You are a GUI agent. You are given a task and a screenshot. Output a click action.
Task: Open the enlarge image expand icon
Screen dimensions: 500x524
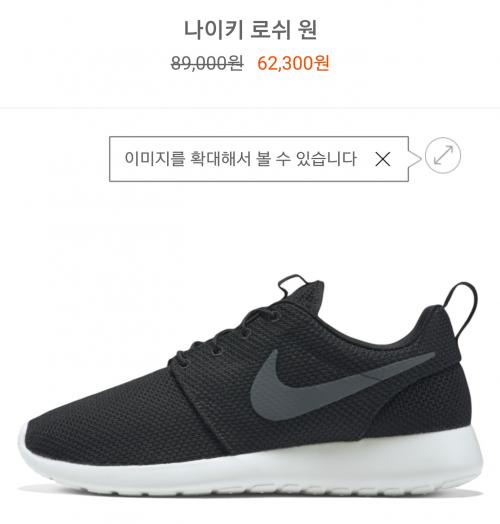[443, 155]
